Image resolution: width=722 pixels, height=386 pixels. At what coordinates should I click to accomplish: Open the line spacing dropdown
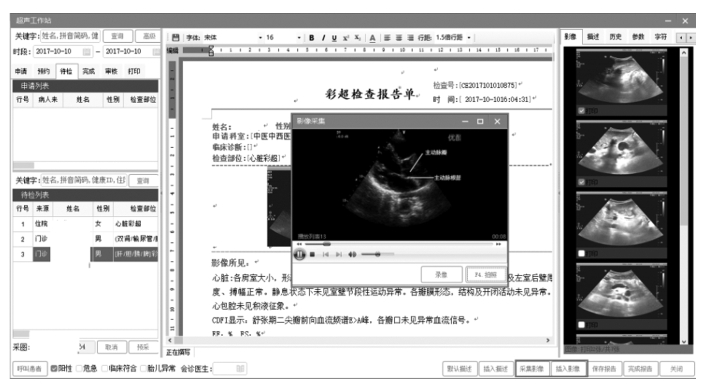click(469, 38)
